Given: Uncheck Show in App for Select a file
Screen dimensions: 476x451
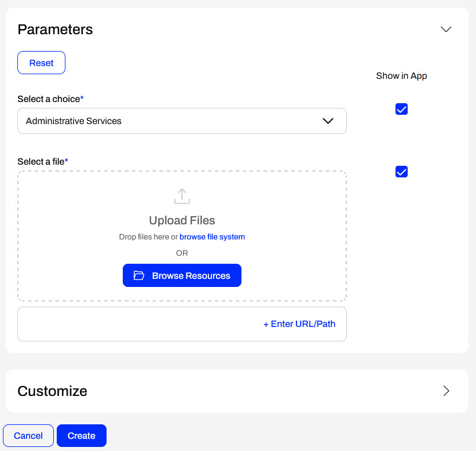Looking at the screenshot, I should tap(401, 172).
